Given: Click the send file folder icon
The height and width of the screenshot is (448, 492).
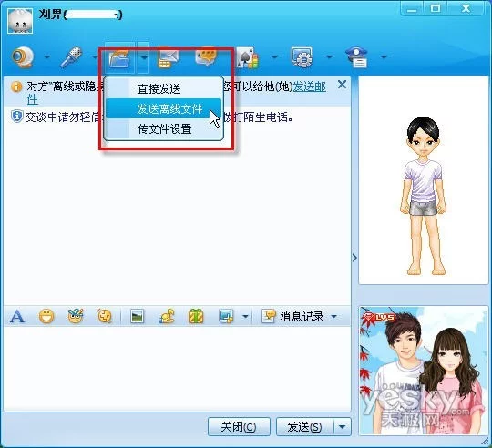Looking at the screenshot, I should [x=119, y=58].
